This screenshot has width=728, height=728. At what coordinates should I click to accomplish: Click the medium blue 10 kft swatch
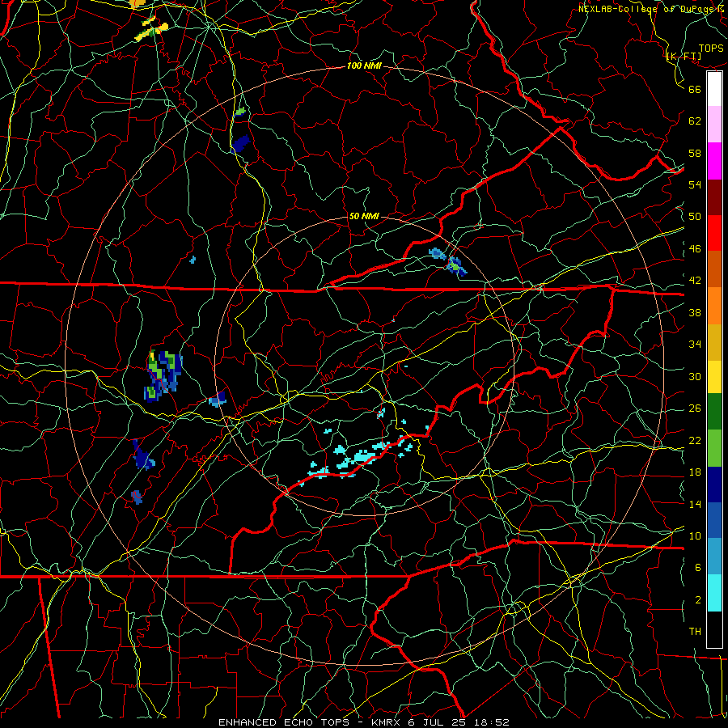[714, 520]
